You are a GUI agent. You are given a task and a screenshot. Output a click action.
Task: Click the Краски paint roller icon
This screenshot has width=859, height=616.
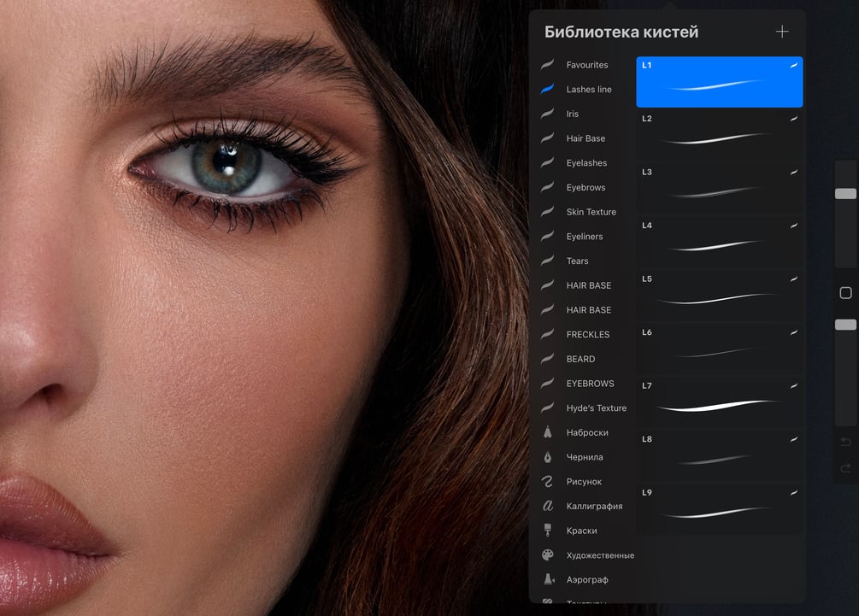(x=547, y=530)
